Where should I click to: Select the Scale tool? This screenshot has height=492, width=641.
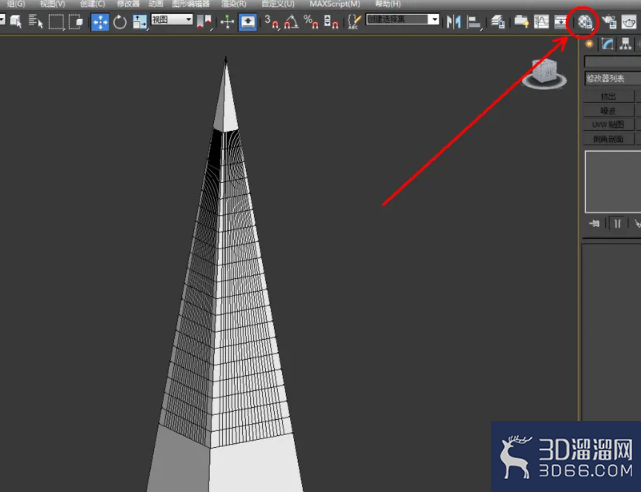[x=139, y=22]
